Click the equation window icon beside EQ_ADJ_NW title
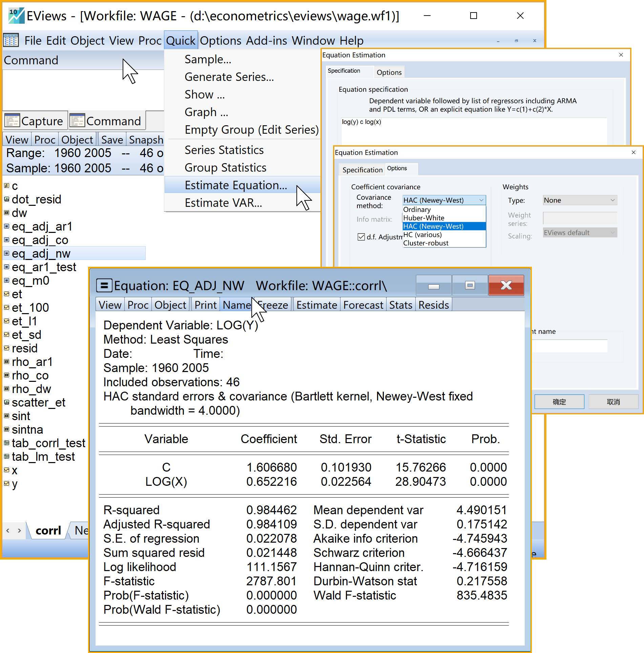Image resolution: width=644 pixels, height=653 pixels. [104, 285]
